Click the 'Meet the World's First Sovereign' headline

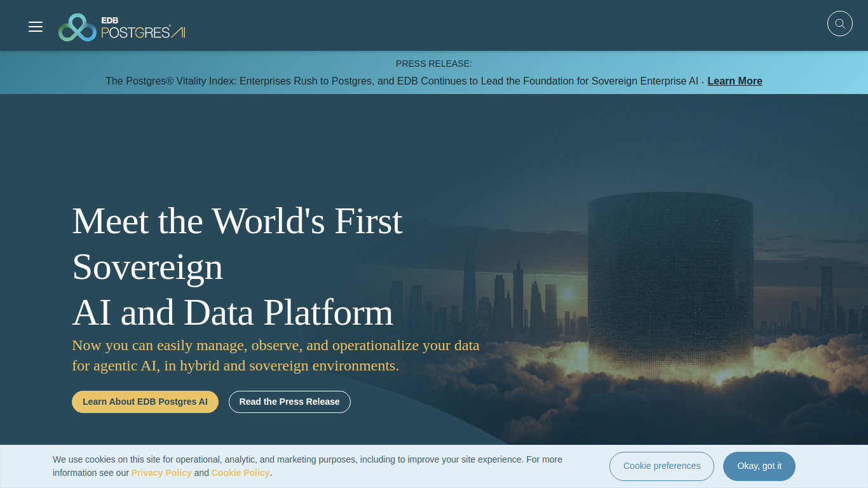pos(237,266)
